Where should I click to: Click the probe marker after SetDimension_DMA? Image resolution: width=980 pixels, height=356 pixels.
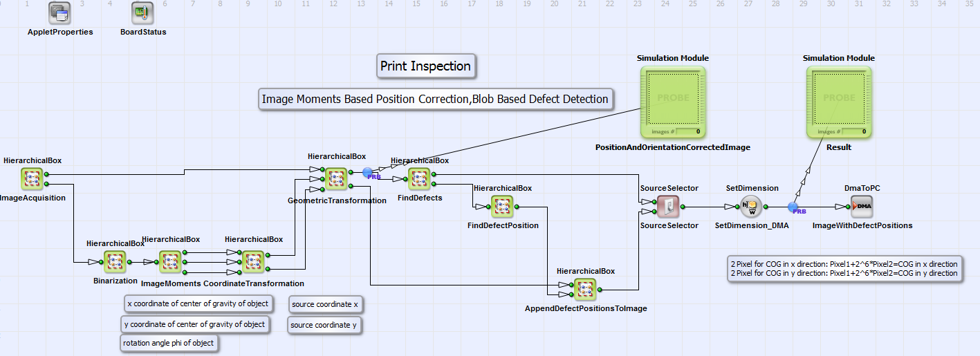click(794, 207)
